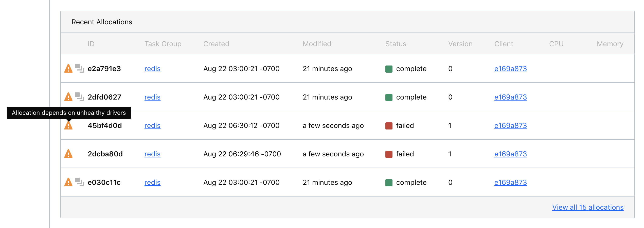Image resolution: width=644 pixels, height=228 pixels.
Task: Open redis task group for e2a791e3
Action: click(x=152, y=69)
